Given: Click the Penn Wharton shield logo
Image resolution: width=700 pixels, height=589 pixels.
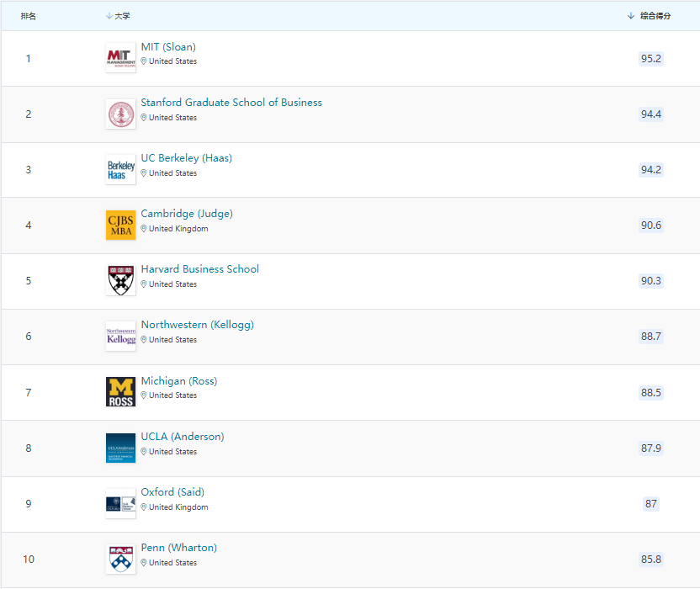Looking at the screenshot, I should click(120, 559).
